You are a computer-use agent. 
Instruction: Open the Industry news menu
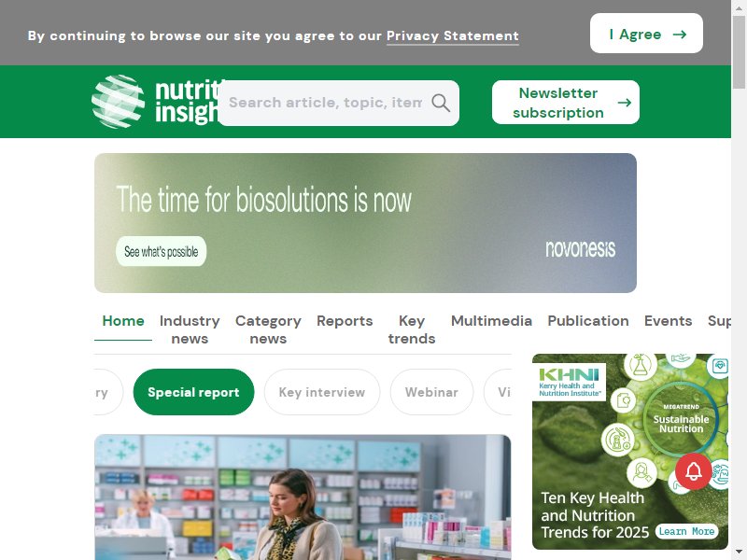click(x=190, y=329)
